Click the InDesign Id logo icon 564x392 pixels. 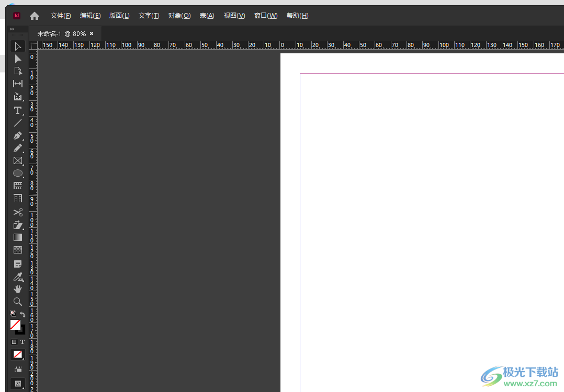pyautogui.click(x=17, y=16)
